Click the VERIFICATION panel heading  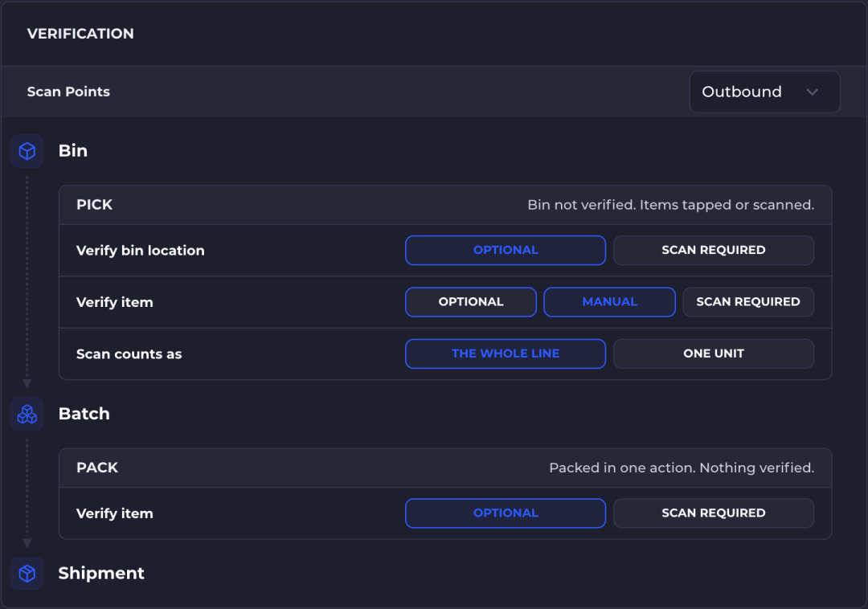80,34
